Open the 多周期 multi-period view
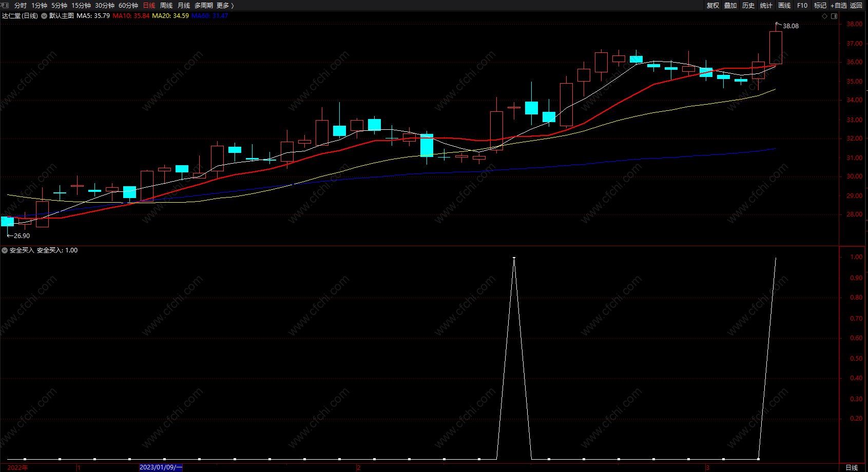This screenshot has height=472, width=868. coord(204,5)
